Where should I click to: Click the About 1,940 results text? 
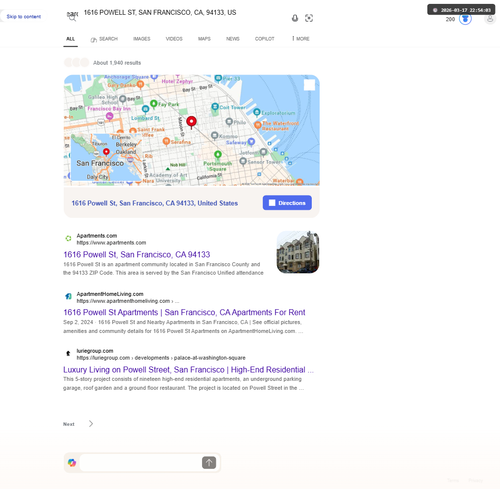[x=117, y=63]
